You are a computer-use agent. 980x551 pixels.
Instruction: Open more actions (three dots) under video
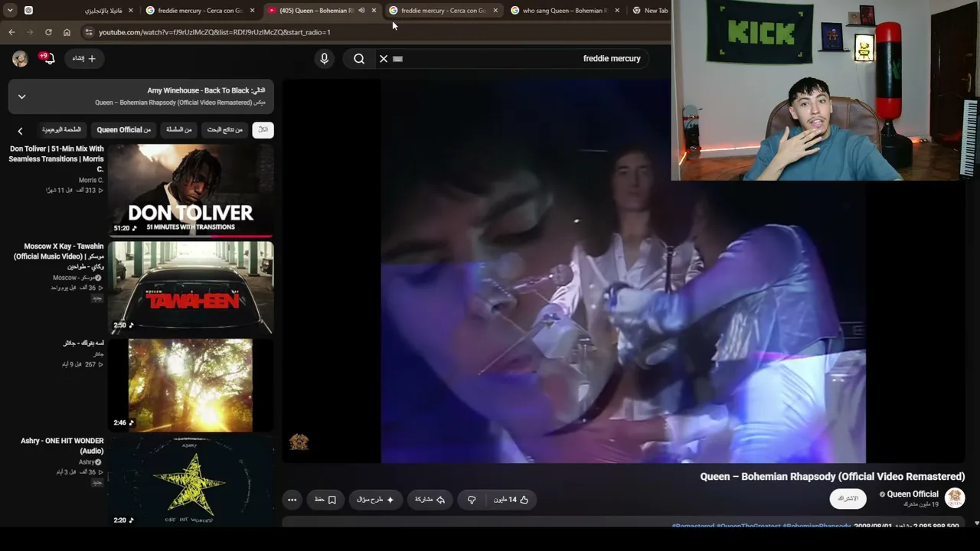[x=292, y=500]
